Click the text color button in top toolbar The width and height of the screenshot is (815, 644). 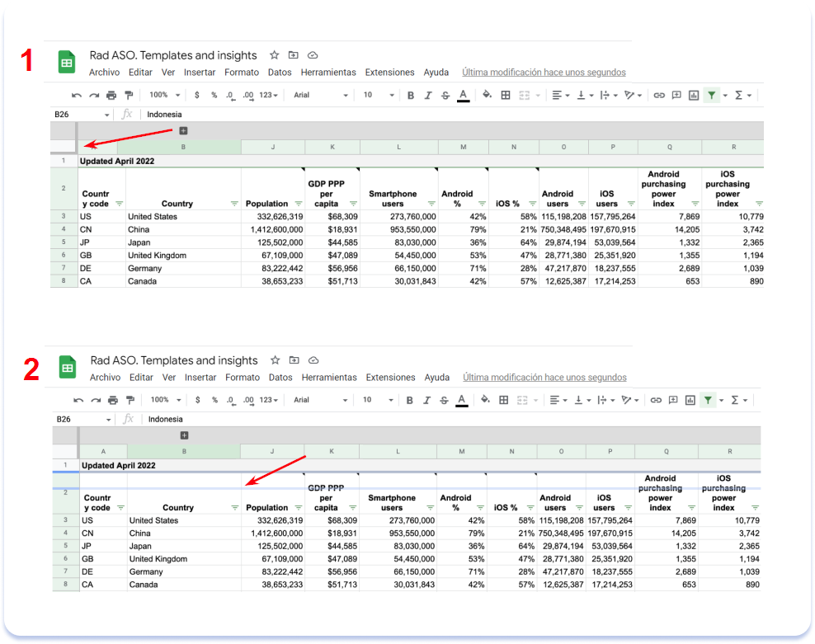pos(463,96)
